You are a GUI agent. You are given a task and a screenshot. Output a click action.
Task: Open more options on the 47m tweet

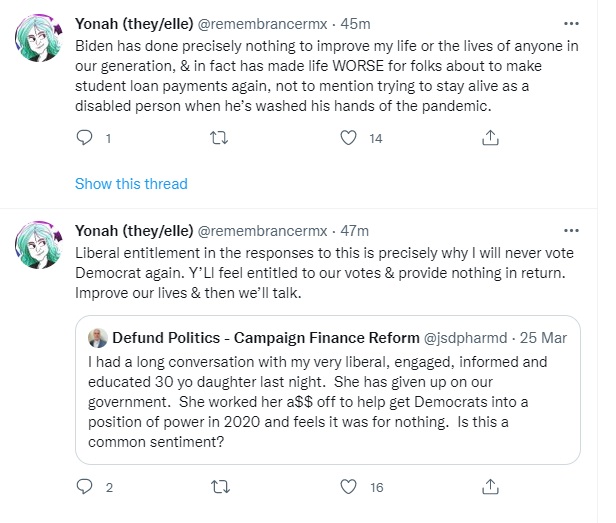pos(571,230)
